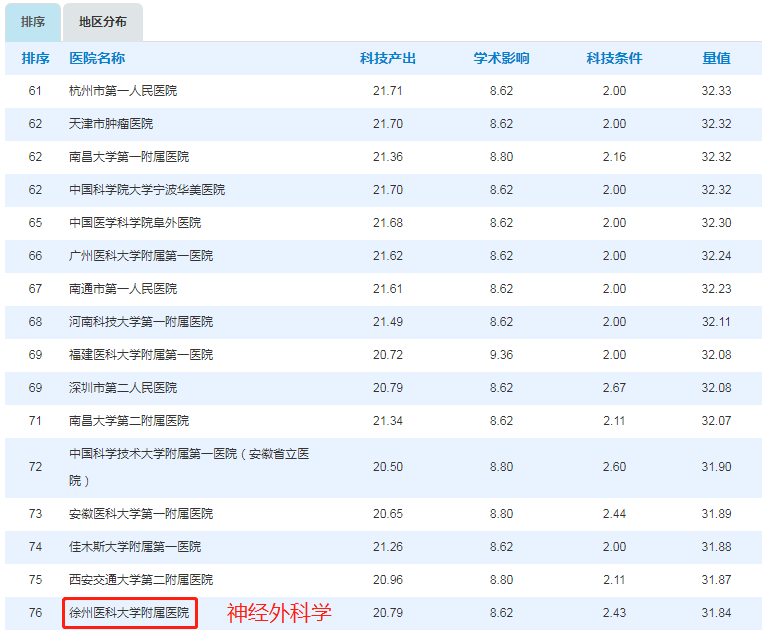Click rank number 68
The width and height of the screenshot is (769, 636).
click(35, 322)
